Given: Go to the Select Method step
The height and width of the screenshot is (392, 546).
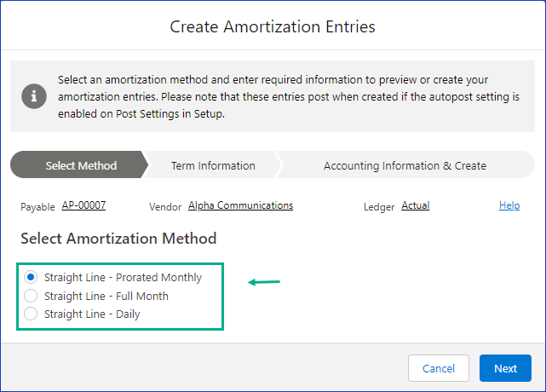Looking at the screenshot, I should pos(79,164).
